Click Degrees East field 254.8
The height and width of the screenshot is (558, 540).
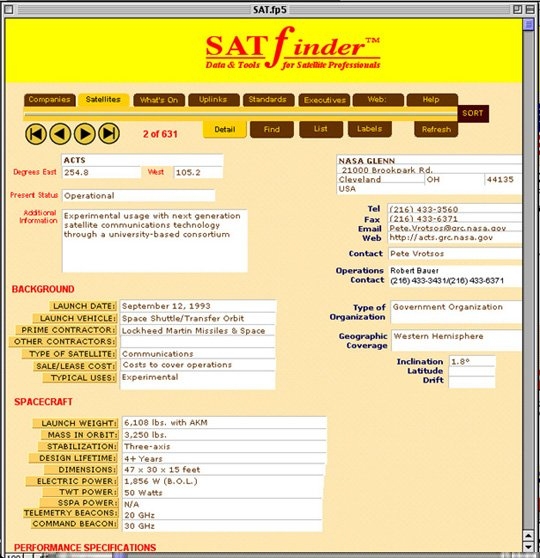(x=101, y=173)
